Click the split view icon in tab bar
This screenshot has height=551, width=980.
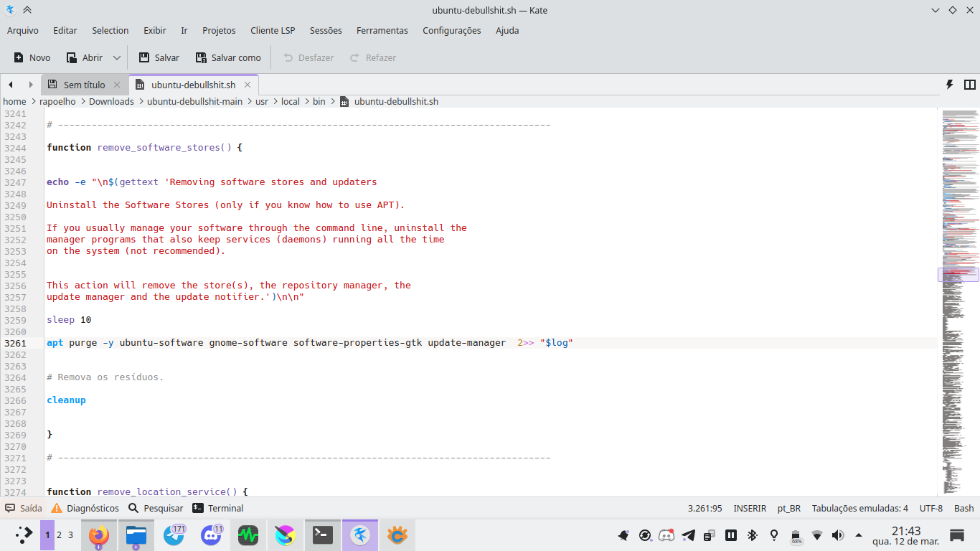pos(969,85)
